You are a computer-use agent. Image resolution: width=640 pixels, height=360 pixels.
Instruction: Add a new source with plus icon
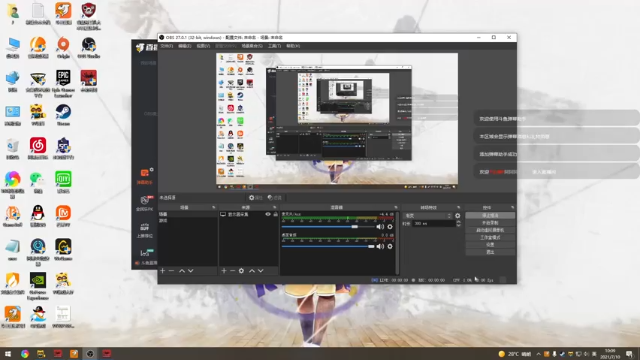point(224,271)
